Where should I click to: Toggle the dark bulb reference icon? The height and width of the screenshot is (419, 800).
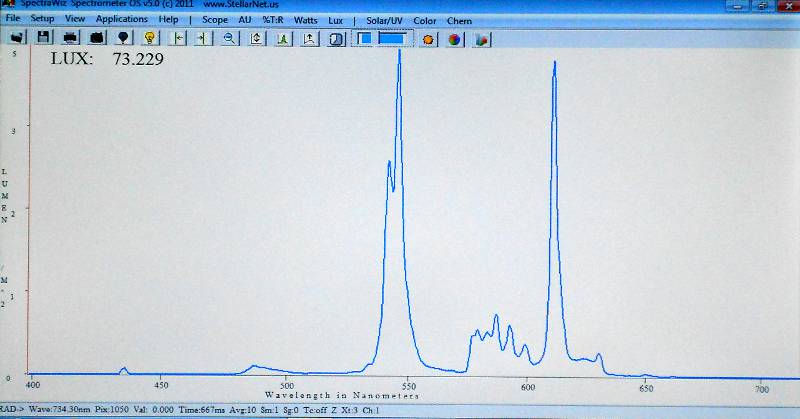123,38
